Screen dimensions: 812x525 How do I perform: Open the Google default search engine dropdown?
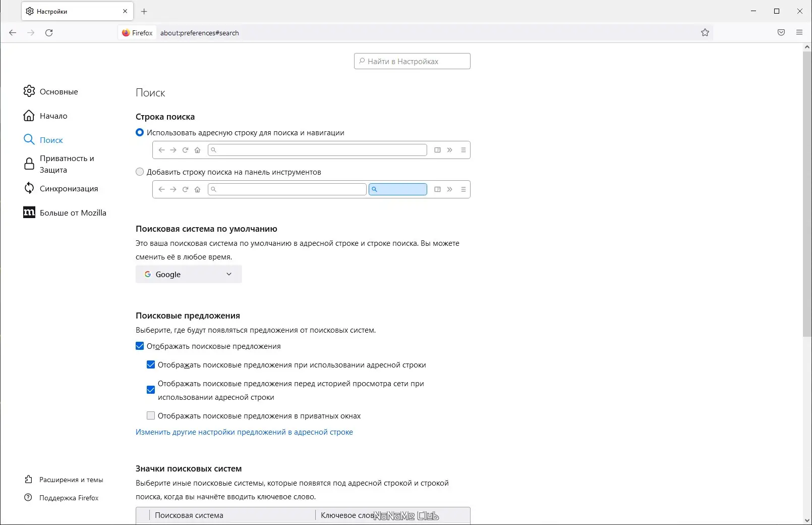(x=189, y=274)
